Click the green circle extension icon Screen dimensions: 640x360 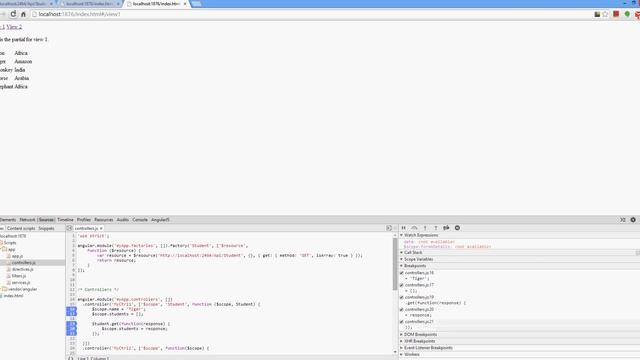point(627,14)
